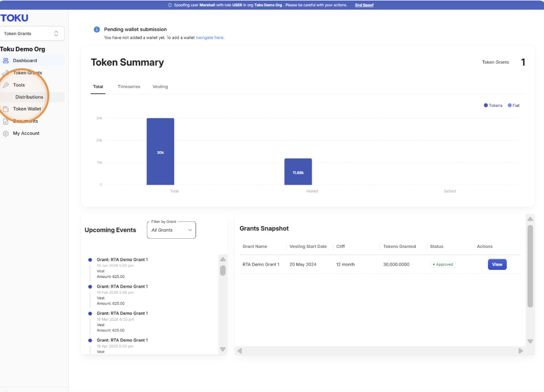Click the My Account gear icon
This screenshot has width=544, height=392.
tap(6, 133)
